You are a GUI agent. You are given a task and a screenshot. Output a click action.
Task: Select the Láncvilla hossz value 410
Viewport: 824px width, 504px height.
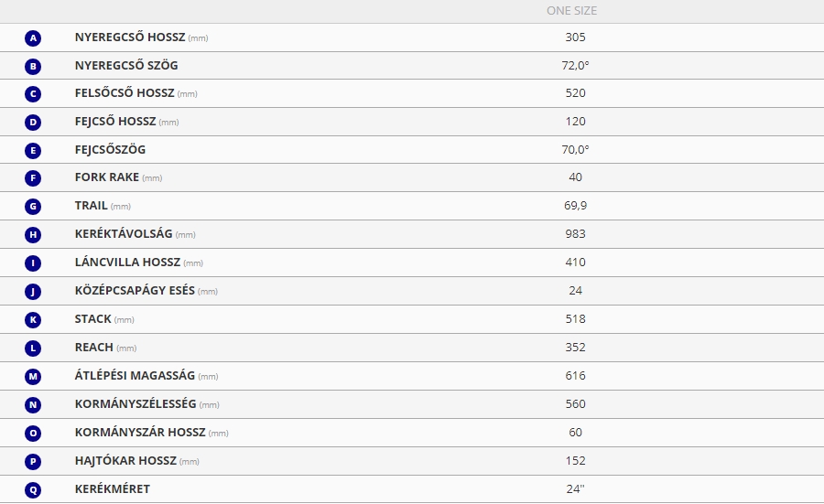coord(576,262)
